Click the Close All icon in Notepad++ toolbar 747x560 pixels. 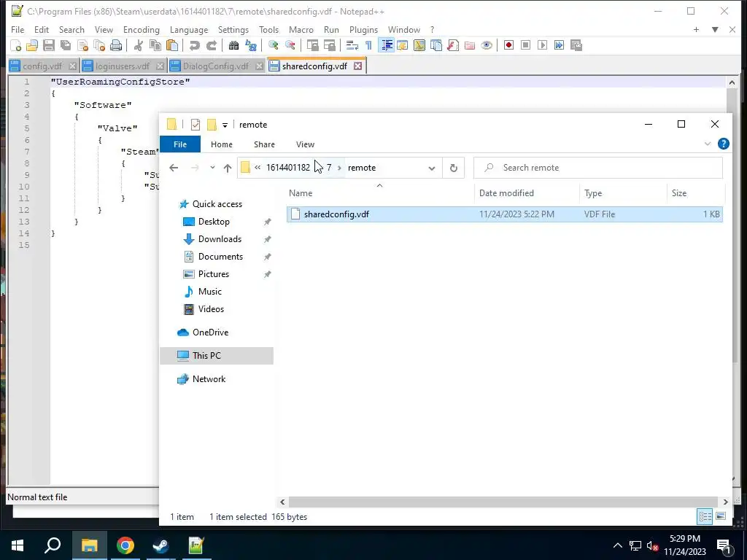(x=99, y=45)
